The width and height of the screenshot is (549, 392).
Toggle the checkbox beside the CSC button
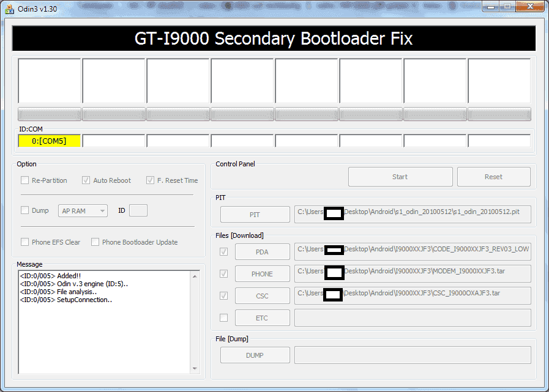pyautogui.click(x=223, y=296)
